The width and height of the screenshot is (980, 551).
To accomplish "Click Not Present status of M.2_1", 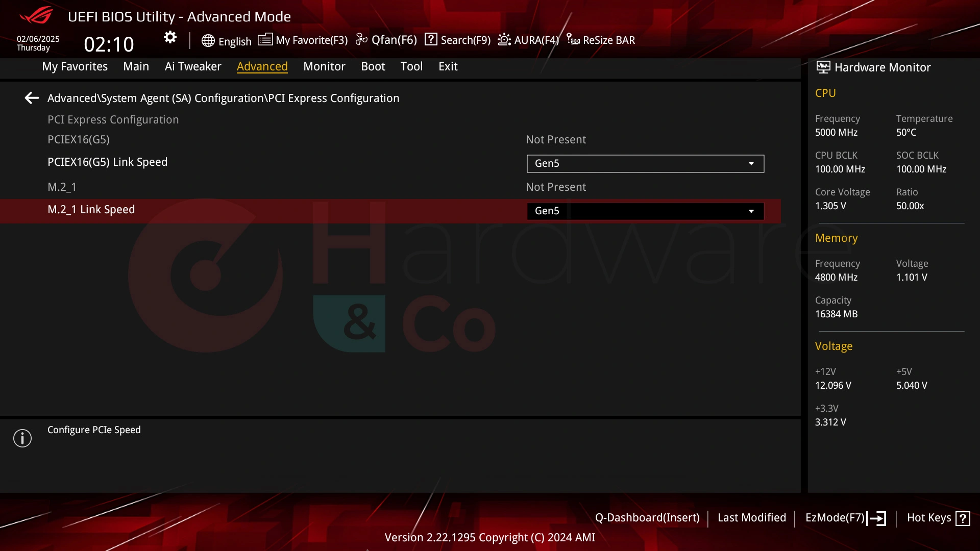I will 556,187.
